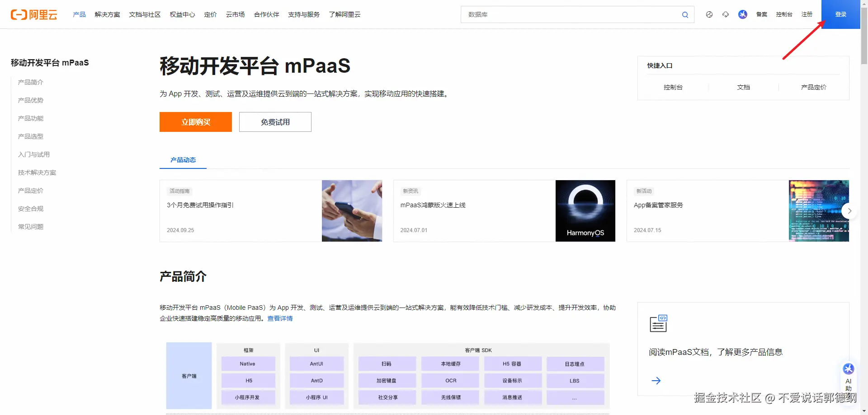Image resolution: width=868 pixels, height=415 pixels.
Task: Click the 活动指南 tag label
Action: click(179, 191)
